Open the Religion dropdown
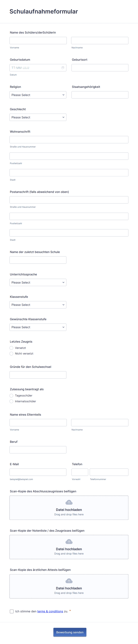This screenshot has height=644, width=138. point(38,95)
